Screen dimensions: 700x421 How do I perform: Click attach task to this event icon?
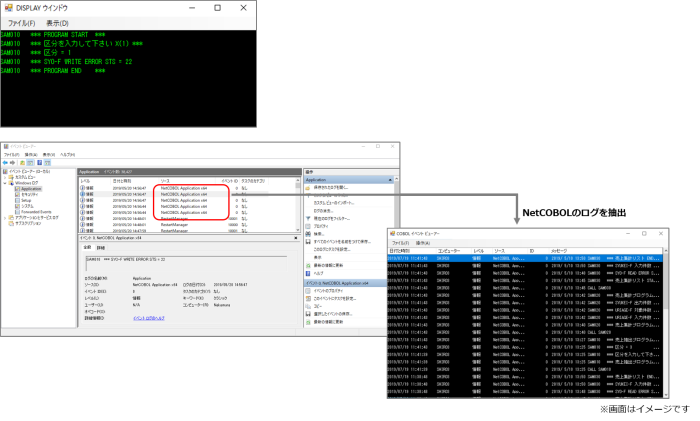pyautogui.click(x=308, y=298)
